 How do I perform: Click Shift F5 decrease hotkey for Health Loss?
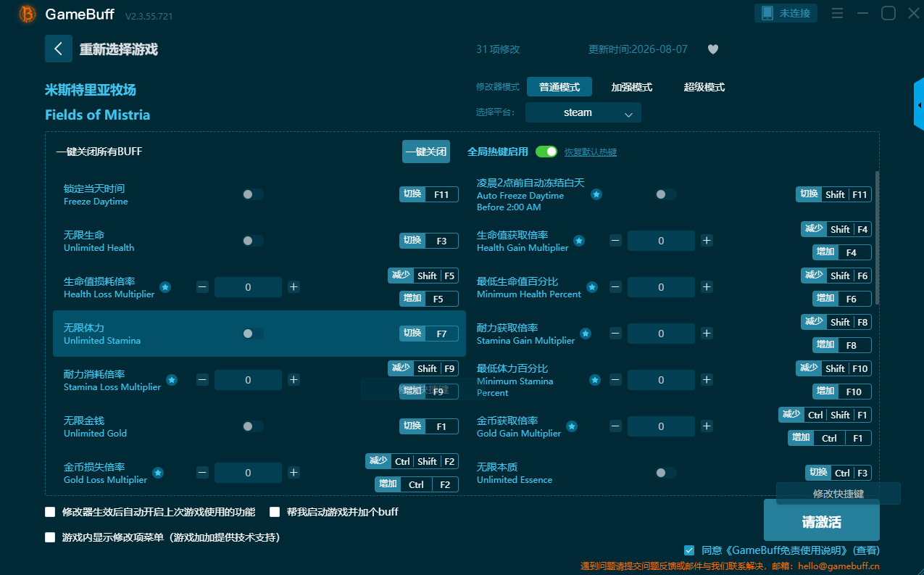coord(423,276)
